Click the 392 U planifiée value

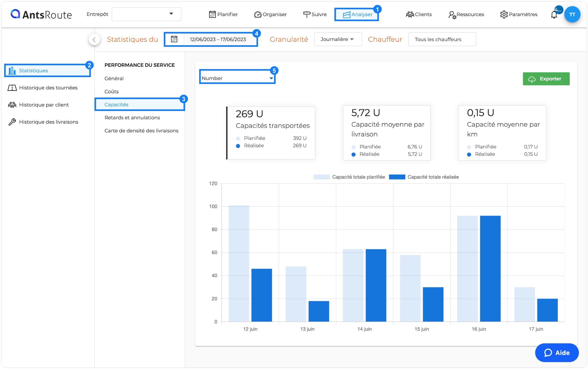[x=300, y=138]
